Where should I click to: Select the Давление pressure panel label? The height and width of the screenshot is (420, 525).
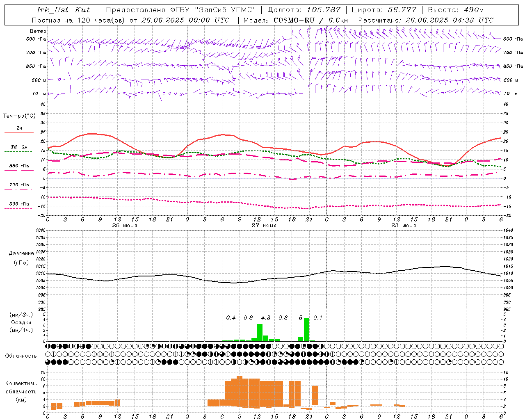[21, 253]
